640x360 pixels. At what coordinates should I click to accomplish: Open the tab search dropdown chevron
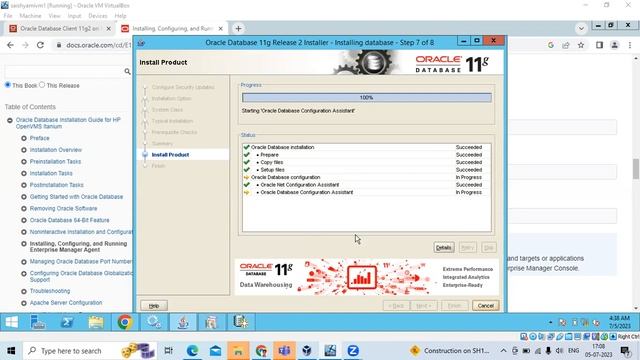581,29
